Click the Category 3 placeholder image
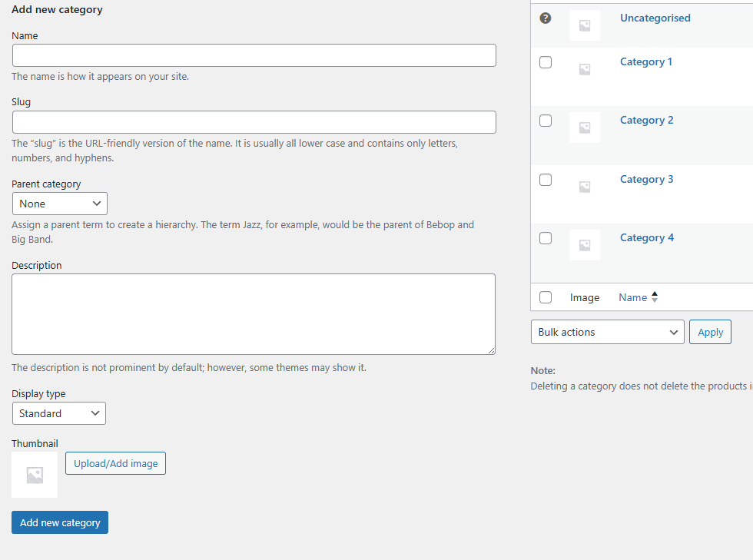Image resolution: width=753 pixels, height=560 pixels. pyautogui.click(x=585, y=187)
